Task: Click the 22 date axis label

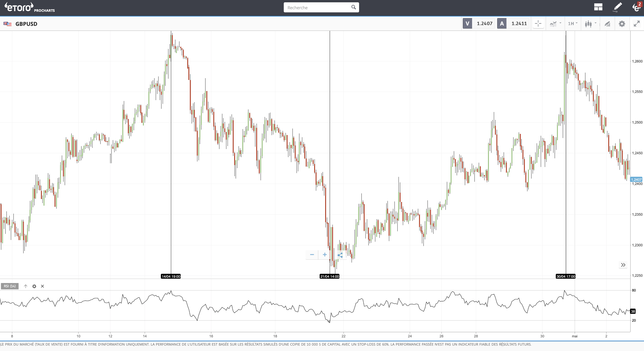Action: pos(343,336)
